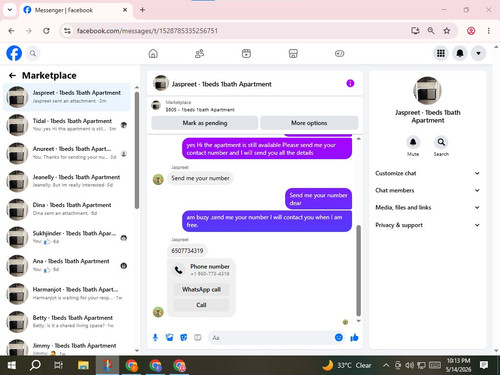Click the Call button
This screenshot has width=500, height=375.
click(201, 305)
